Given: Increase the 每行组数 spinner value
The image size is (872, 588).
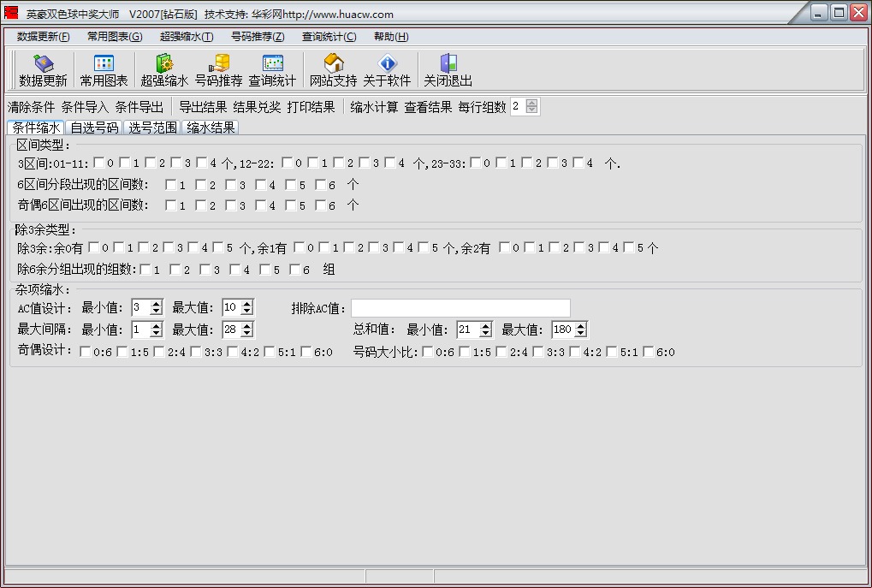Looking at the screenshot, I should pyautogui.click(x=532, y=103).
